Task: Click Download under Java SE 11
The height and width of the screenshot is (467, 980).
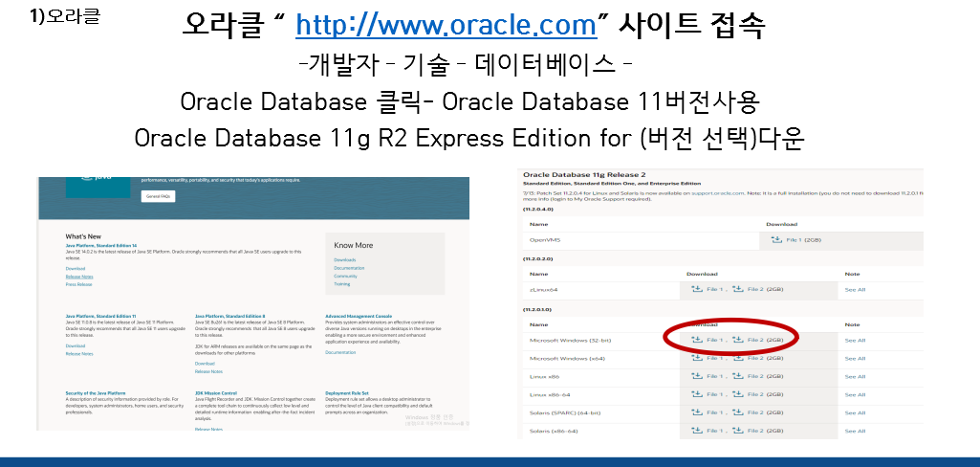Action: 75,345
